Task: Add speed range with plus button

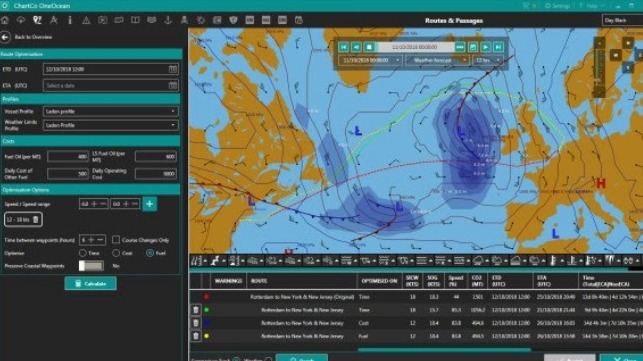Action: (x=150, y=204)
